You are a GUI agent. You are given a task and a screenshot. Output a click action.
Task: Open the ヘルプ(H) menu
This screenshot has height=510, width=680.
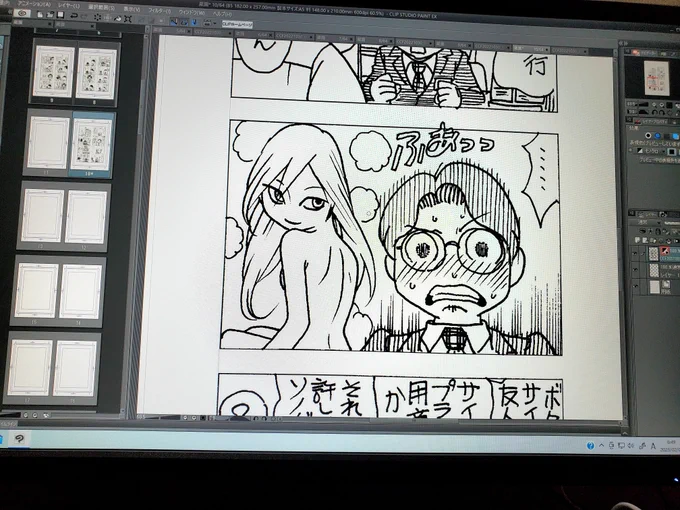pos(221,14)
